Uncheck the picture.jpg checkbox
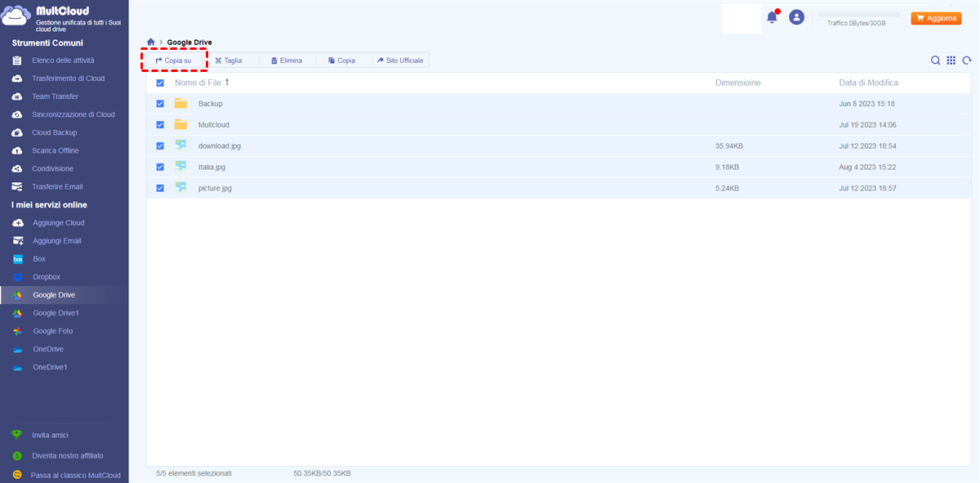Viewport: 980px width, 483px height. coord(160,188)
